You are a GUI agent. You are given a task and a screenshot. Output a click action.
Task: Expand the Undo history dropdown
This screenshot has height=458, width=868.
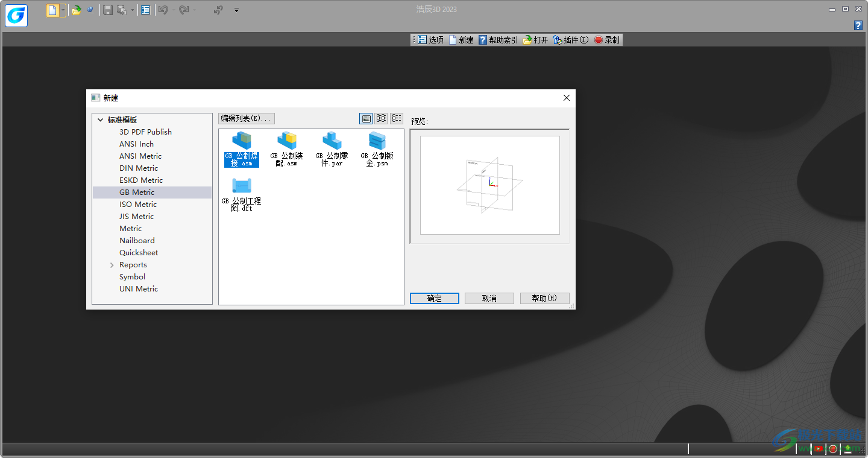[x=173, y=10]
